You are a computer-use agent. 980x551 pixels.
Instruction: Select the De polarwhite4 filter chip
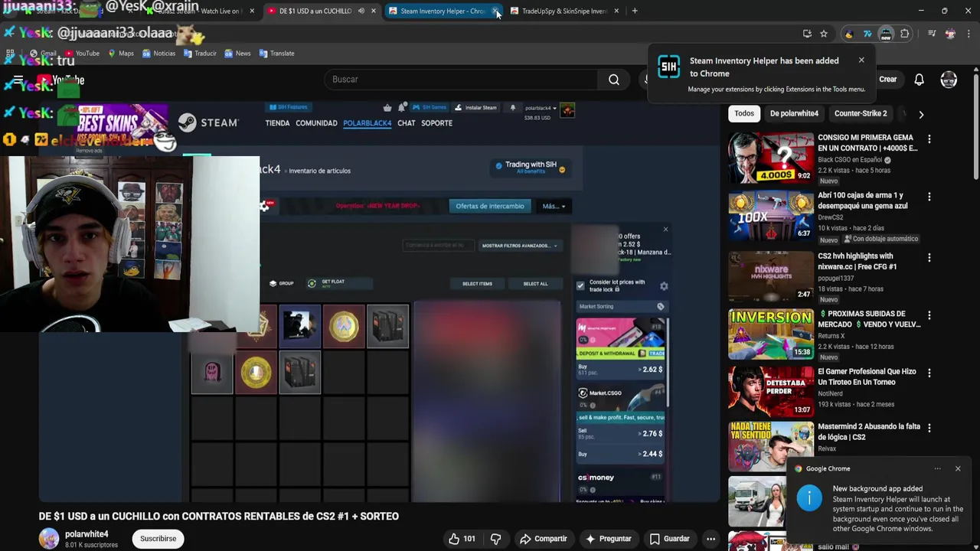click(x=794, y=113)
